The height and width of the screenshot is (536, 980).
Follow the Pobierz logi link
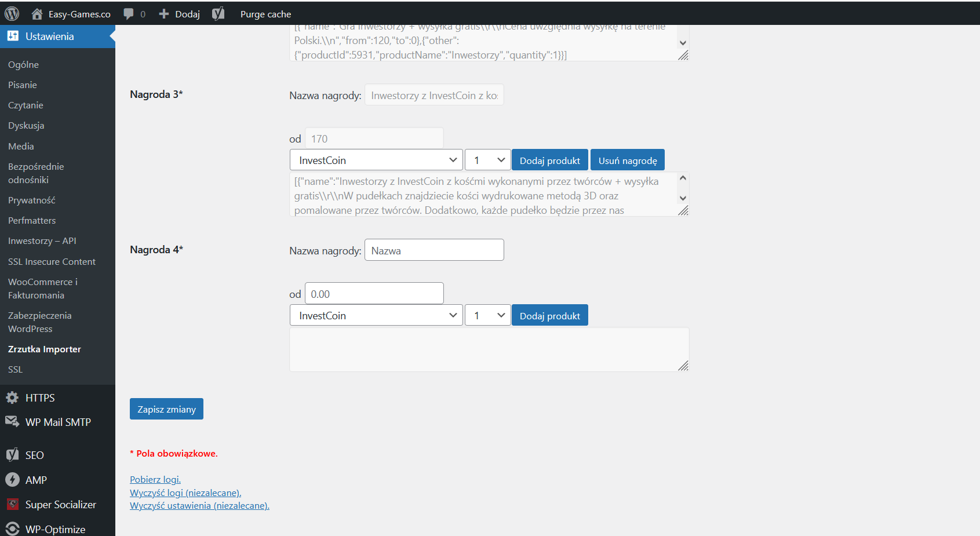click(155, 479)
